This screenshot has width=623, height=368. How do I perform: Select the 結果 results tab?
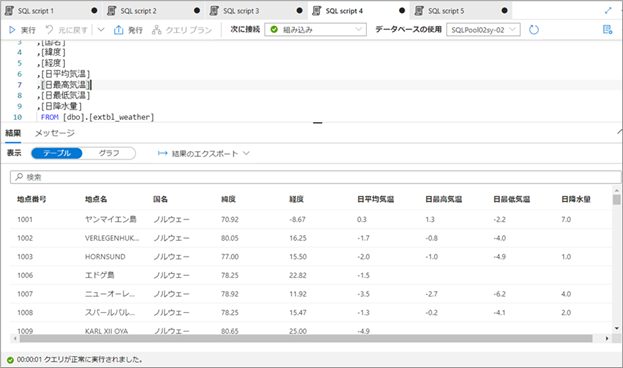click(13, 133)
